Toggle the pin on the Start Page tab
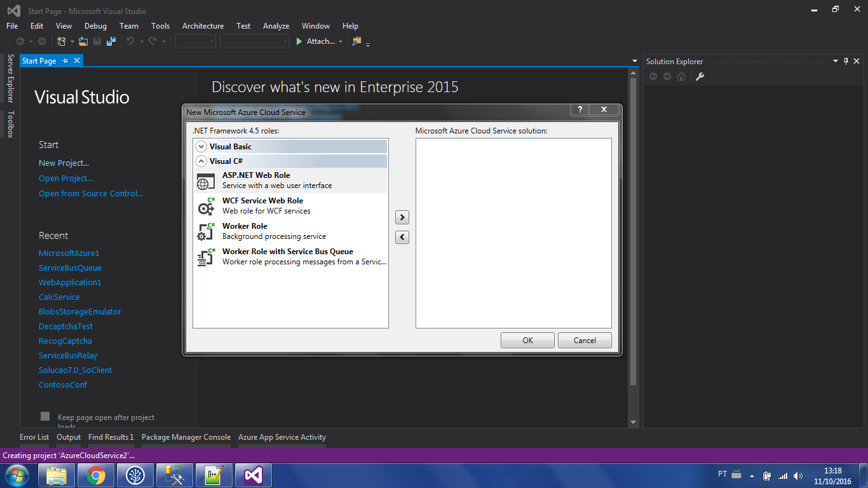Image resolution: width=868 pixels, height=488 pixels. click(x=64, y=61)
